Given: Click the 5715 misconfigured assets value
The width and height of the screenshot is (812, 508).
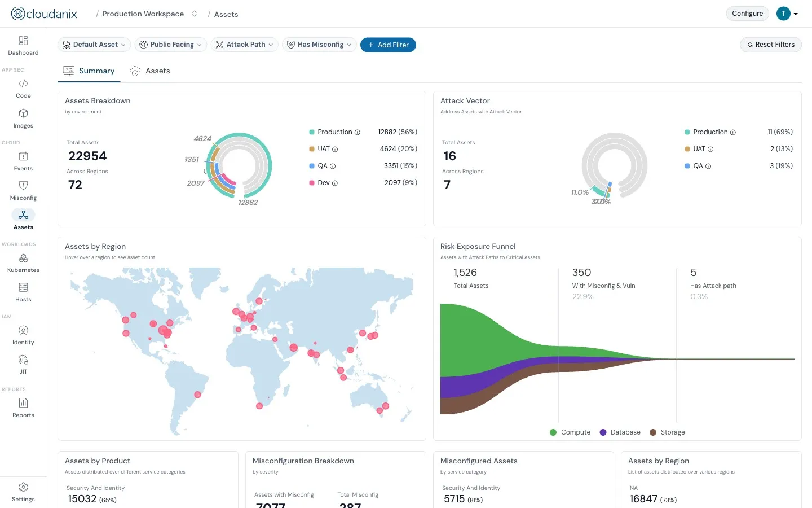Looking at the screenshot, I should [x=454, y=499].
